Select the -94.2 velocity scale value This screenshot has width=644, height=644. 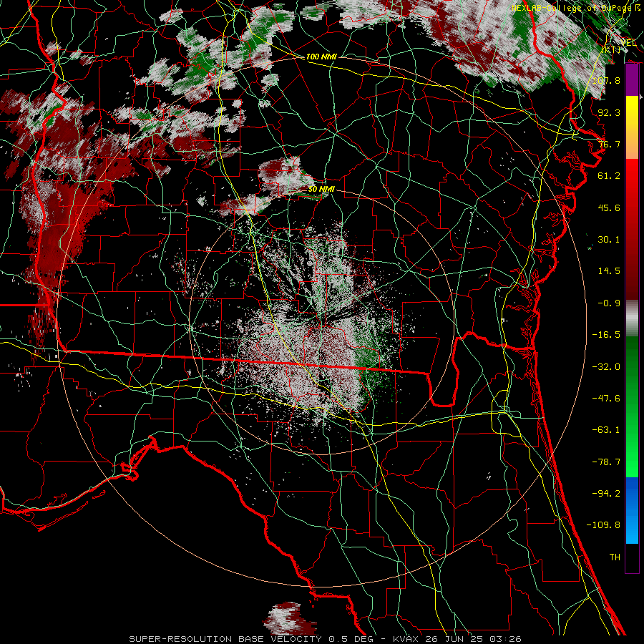[x=606, y=494]
